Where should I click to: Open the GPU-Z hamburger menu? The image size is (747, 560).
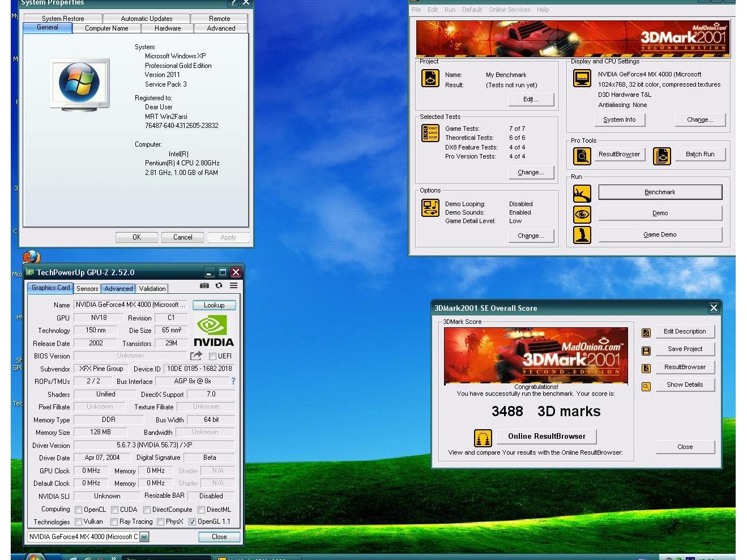(x=233, y=285)
